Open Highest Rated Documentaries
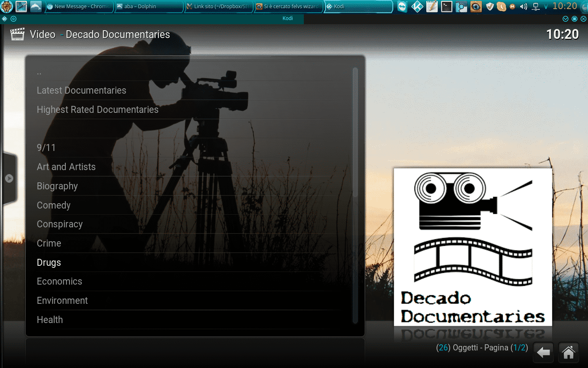 [x=189, y=110]
